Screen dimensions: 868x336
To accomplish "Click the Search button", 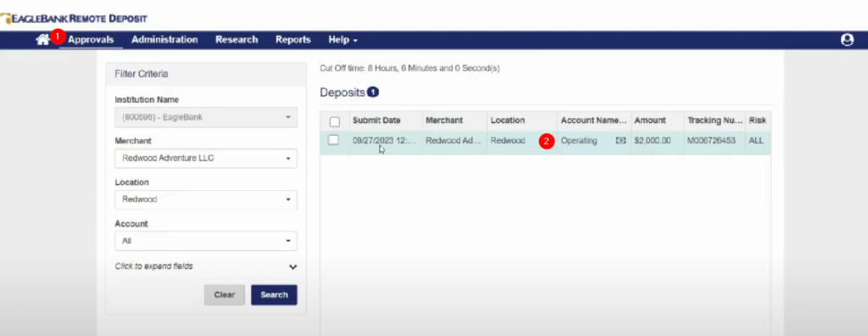I will 274,295.
